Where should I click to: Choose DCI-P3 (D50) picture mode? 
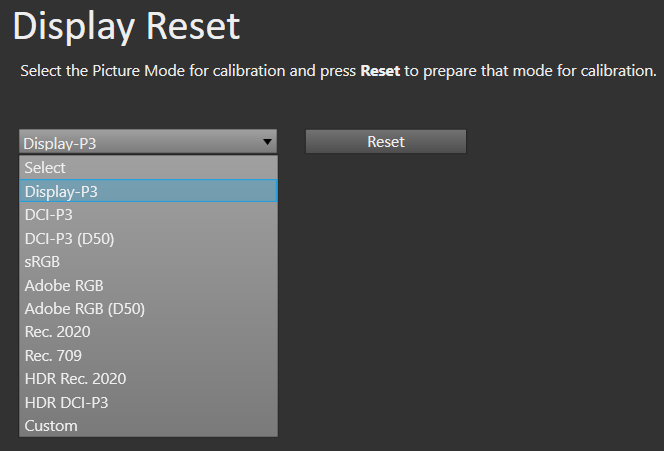coord(148,238)
